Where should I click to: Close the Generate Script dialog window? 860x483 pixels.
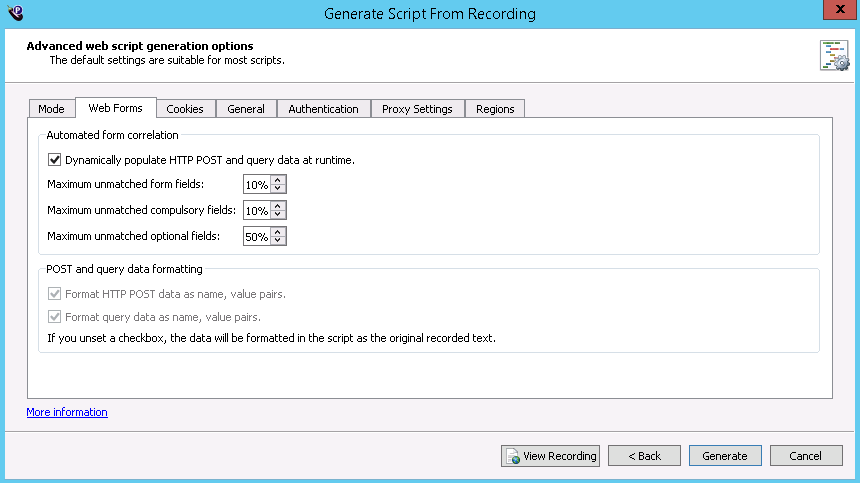837,11
